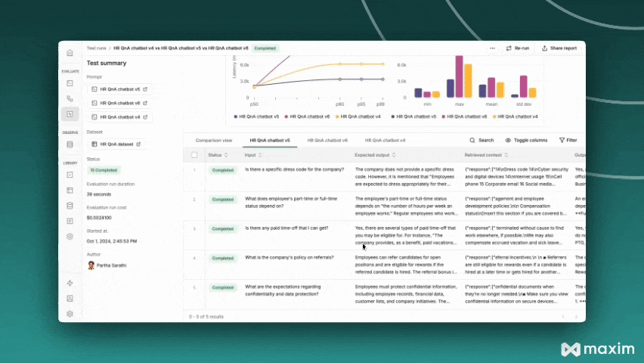This screenshot has height=363, width=644.
Task: Open the square document icon under Library
Action: 70,221
